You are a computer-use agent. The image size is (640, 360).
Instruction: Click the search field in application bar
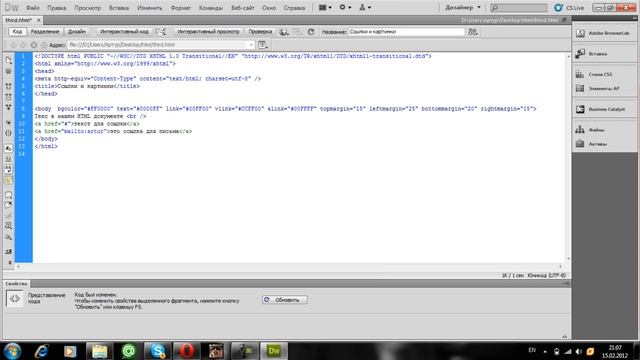pyautogui.click(x=518, y=7)
